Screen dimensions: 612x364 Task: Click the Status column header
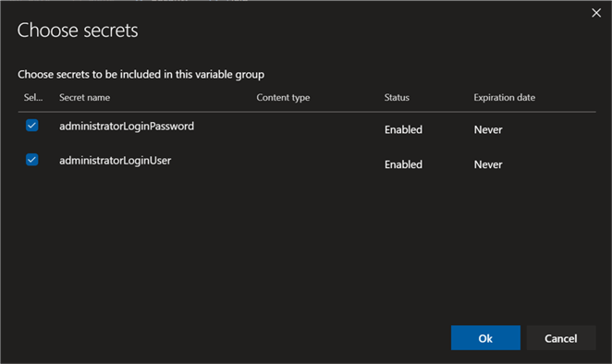pyautogui.click(x=397, y=98)
